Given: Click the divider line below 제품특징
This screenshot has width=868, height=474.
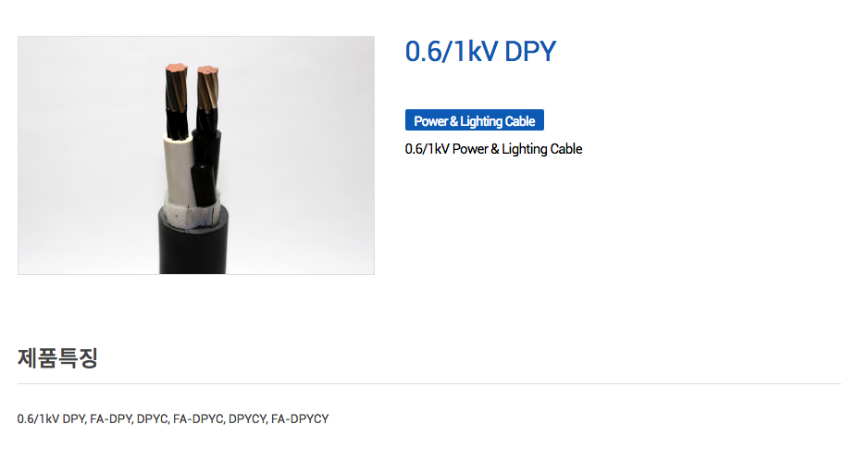Looking at the screenshot, I should click(x=429, y=383).
